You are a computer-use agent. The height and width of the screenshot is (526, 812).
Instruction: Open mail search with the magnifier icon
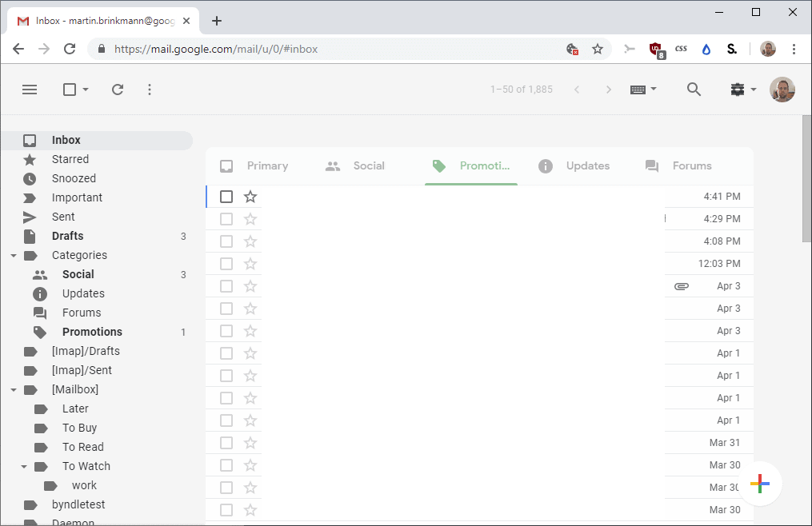pyautogui.click(x=694, y=90)
